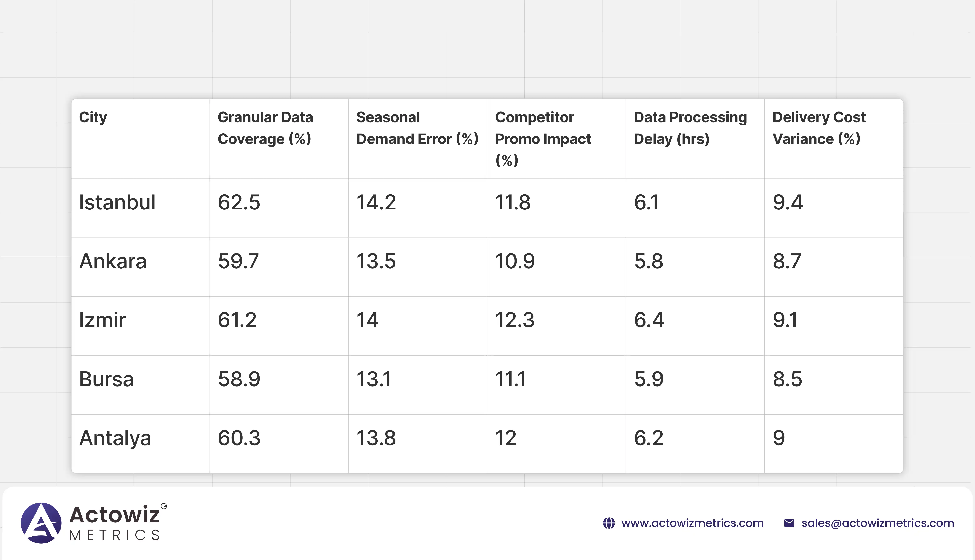
Task: Click the globe icon beside the website URL
Action: click(x=609, y=523)
